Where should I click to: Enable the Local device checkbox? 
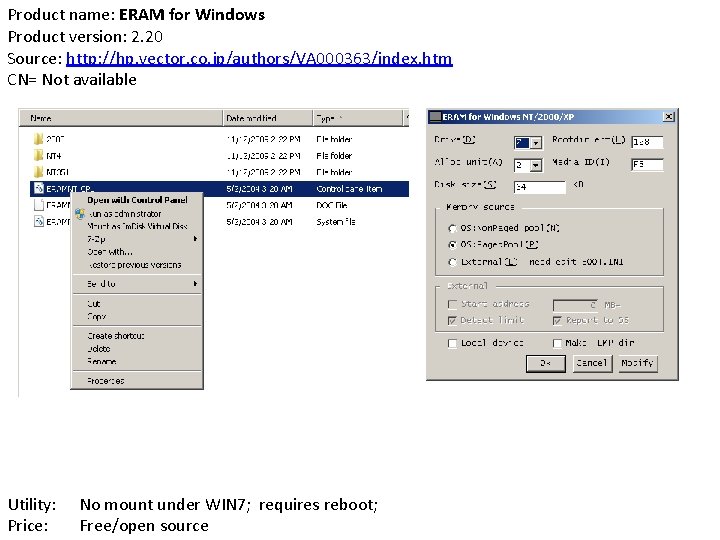coord(452,343)
